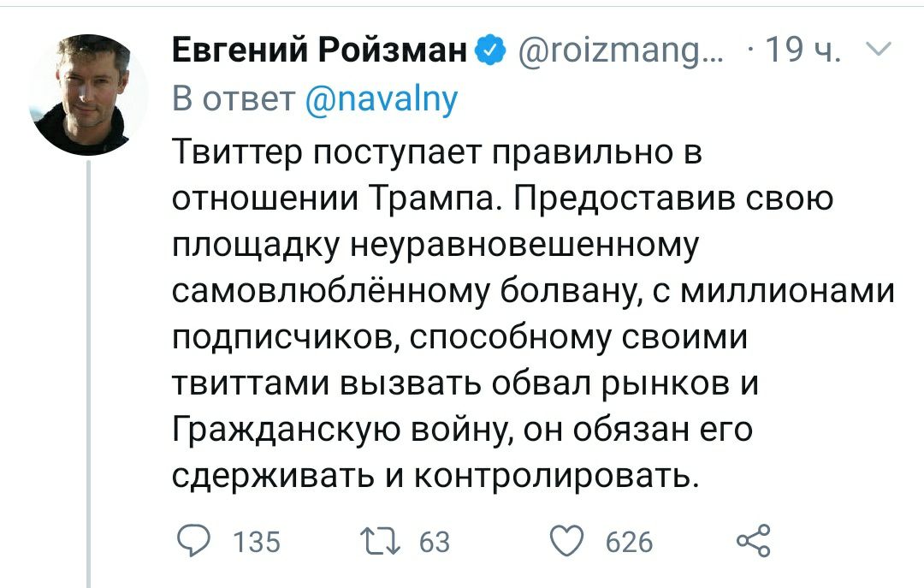Like the tweet with the heart icon
Image resolution: width=924 pixels, height=588 pixels.
[563, 541]
